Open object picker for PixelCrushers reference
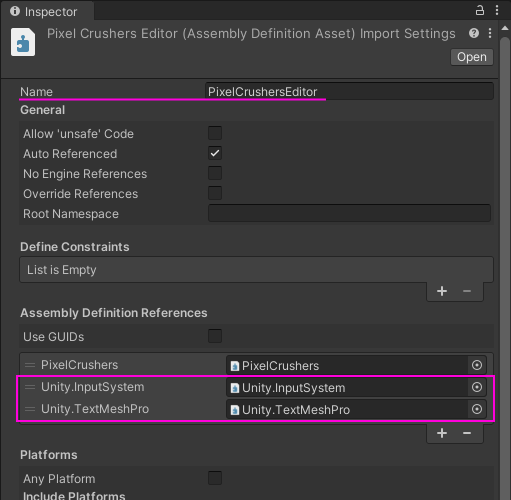This screenshot has width=511, height=500. [x=477, y=365]
